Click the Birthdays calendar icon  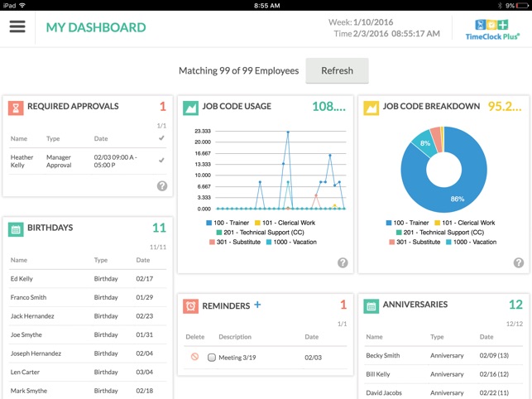pyautogui.click(x=16, y=228)
